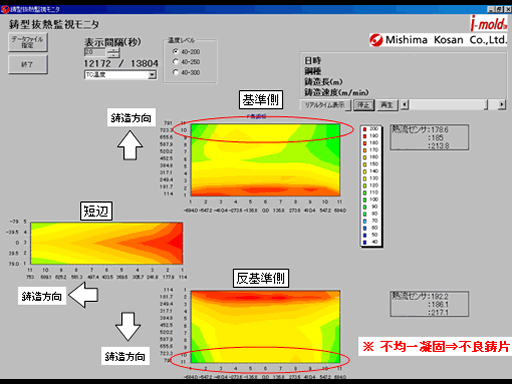The height and width of the screenshot is (384, 512).
Task: Increase 表示間隔 with the up spinner arrow
Action: coord(114,50)
